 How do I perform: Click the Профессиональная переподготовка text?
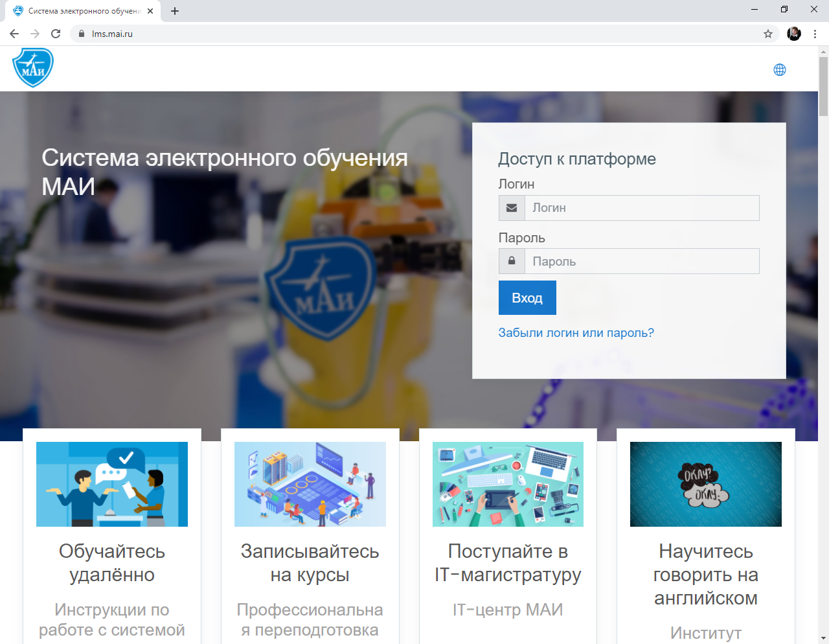(x=310, y=620)
